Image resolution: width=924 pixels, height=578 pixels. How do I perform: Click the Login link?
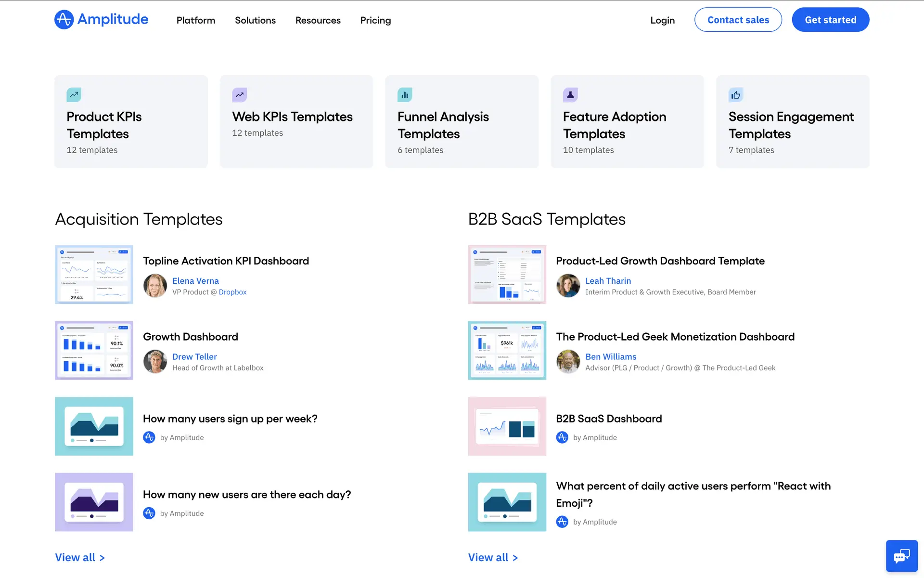[662, 20]
